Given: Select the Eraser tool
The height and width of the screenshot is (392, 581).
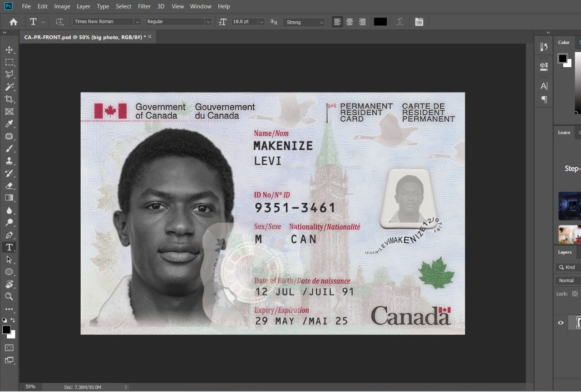Looking at the screenshot, I should pyautogui.click(x=9, y=185).
